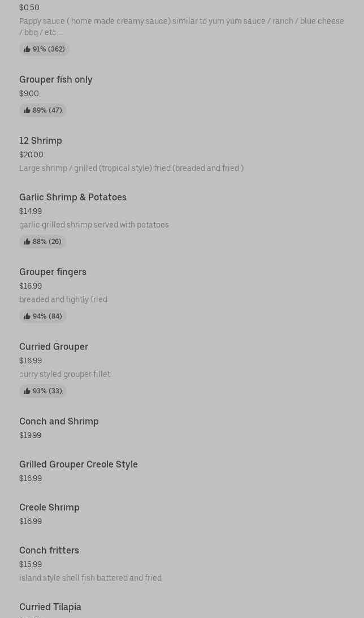Click the Pappy sauce description text
The height and width of the screenshot is (618, 364).
coord(181,27)
